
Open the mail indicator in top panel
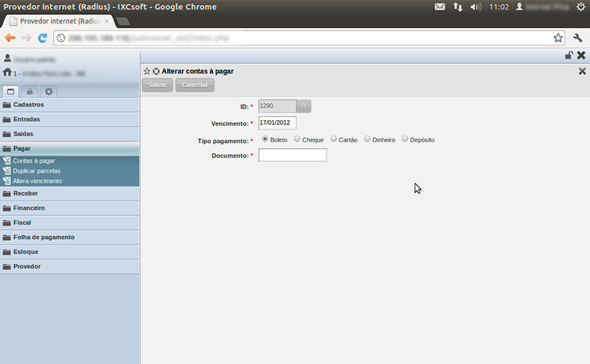tap(440, 7)
